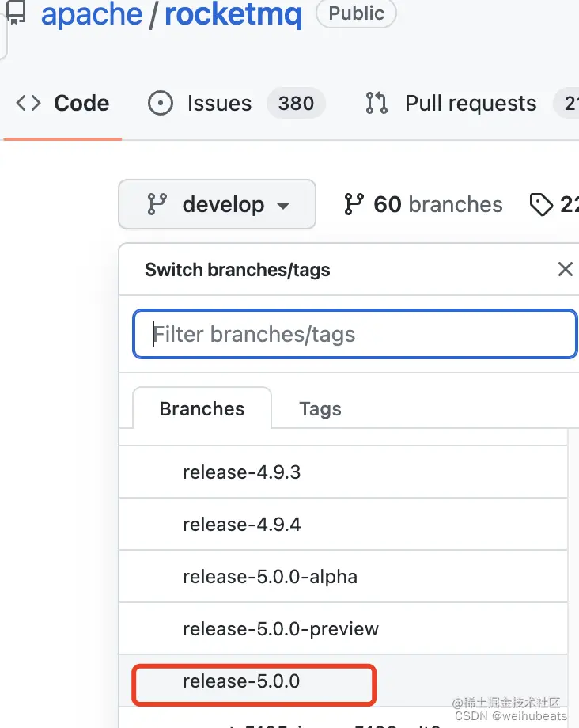Select the Branches tab
The height and width of the screenshot is (728, 579).
click(202, 408)
